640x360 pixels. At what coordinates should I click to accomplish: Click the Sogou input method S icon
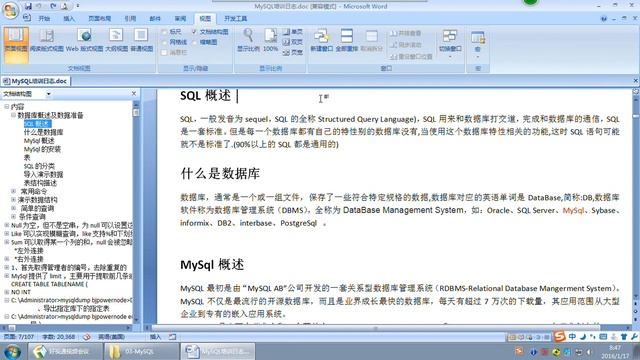(x=559, y=336)
